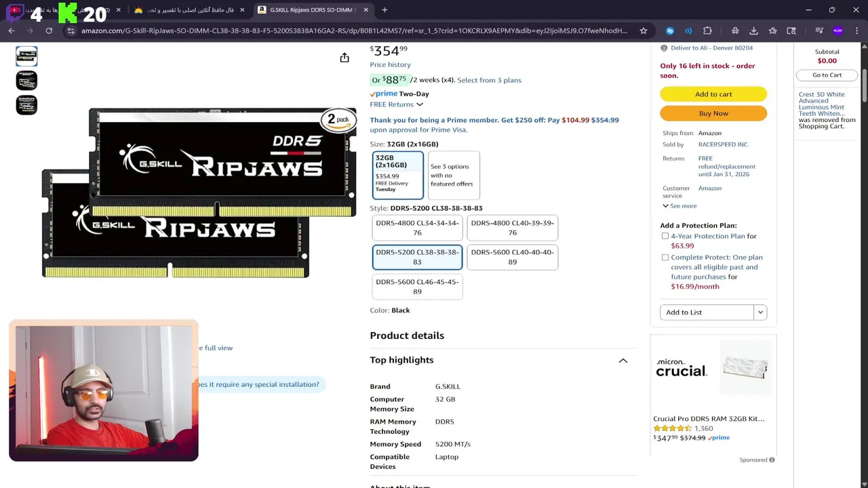868x488 pixels.
Task: Click the Prime Two-Day badge
Action: (399, 94)
